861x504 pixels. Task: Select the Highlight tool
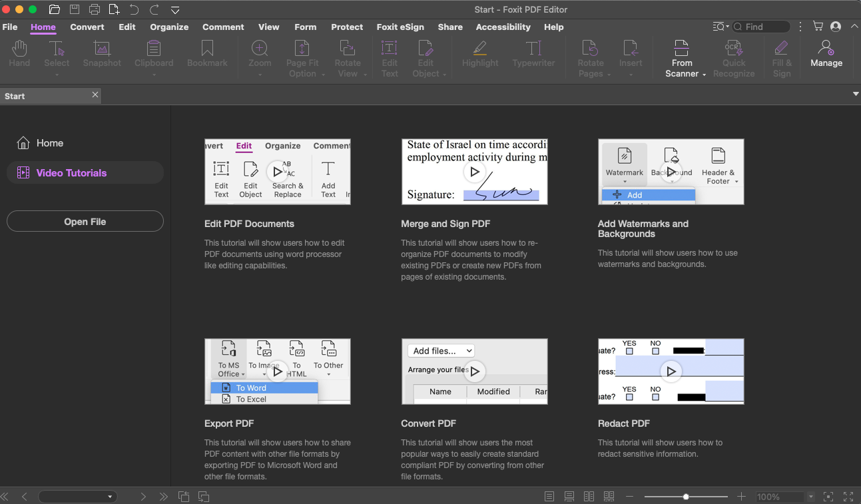pos(480,53)
